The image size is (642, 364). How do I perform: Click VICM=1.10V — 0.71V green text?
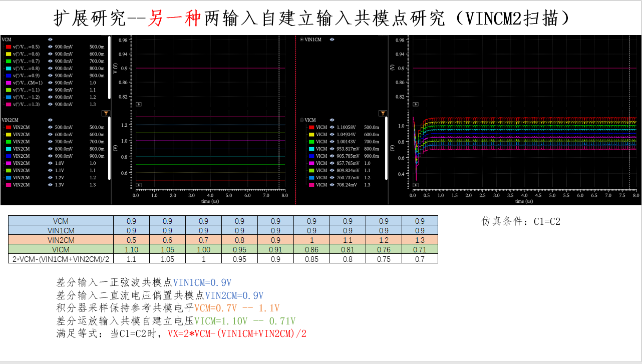click(x=245, y=321)
